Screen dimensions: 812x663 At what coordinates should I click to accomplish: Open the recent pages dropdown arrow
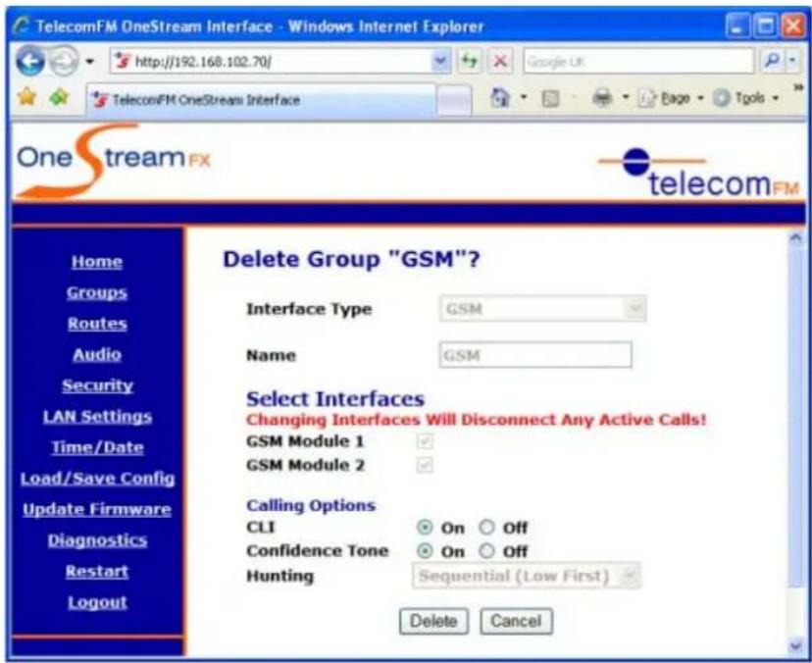pos(89,62)
